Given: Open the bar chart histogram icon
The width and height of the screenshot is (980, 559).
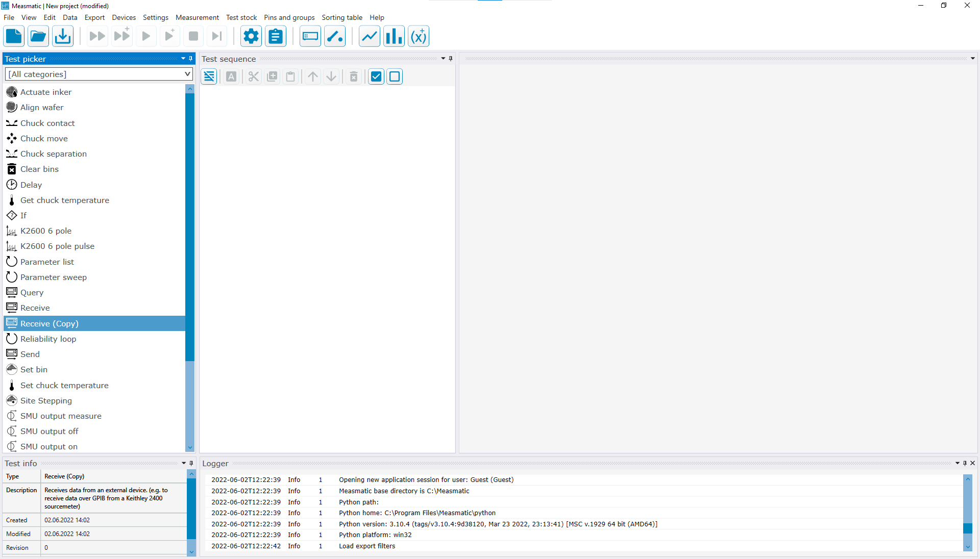Looking at the screenshot, I should click(x=394, y=36).
